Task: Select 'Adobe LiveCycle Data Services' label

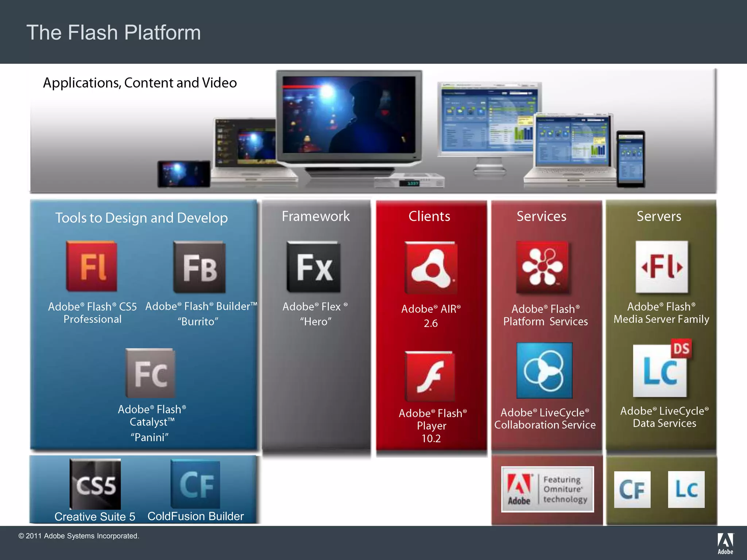Action: click(665, 417)
